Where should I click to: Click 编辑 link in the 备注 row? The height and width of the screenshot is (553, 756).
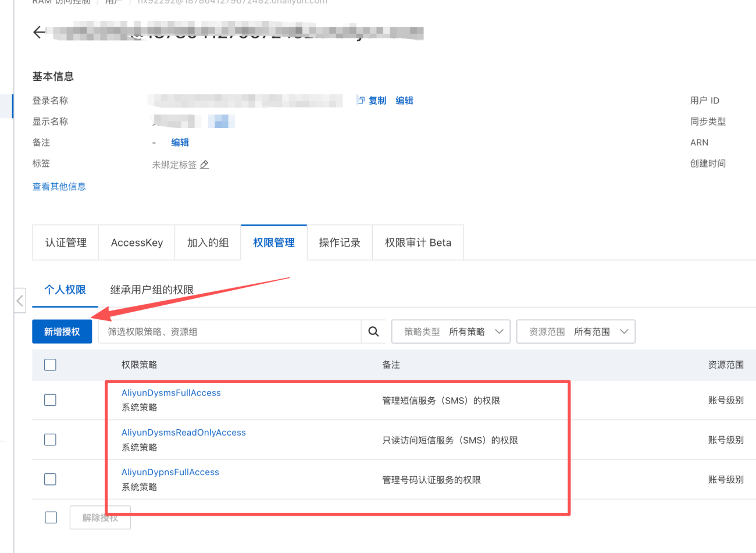tap(180, 142)
